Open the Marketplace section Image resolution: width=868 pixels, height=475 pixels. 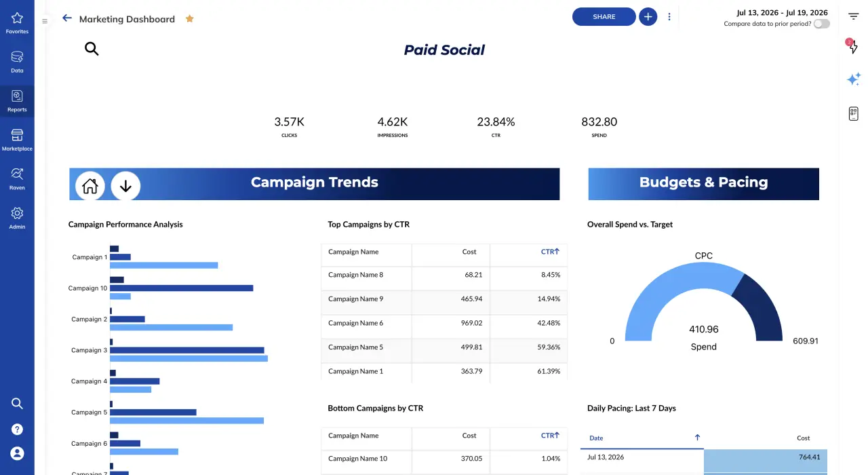17,140
